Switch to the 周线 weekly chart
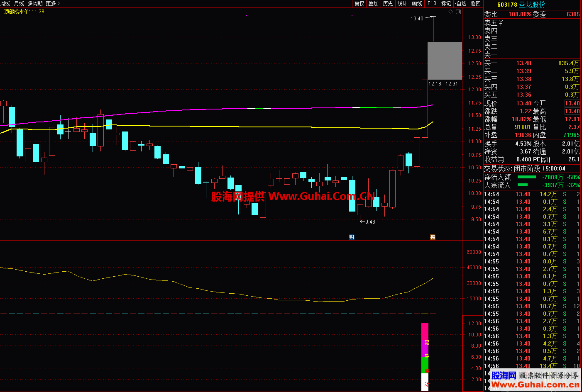582x392 pixels. click(x=5, y=3)
